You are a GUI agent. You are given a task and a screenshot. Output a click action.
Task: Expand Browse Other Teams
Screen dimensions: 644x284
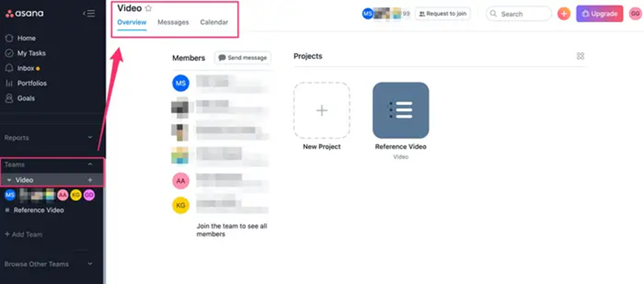tap(90, 264)
